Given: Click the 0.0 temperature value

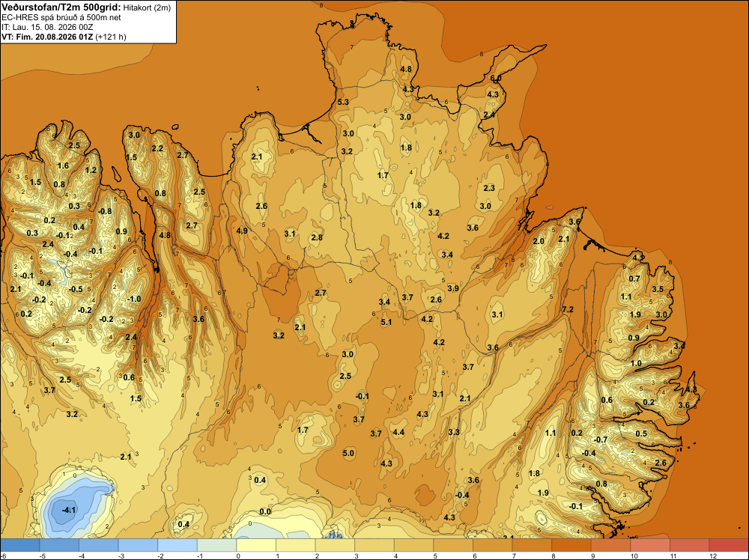Looking at the screenshot, I should [x=264, y=511].
